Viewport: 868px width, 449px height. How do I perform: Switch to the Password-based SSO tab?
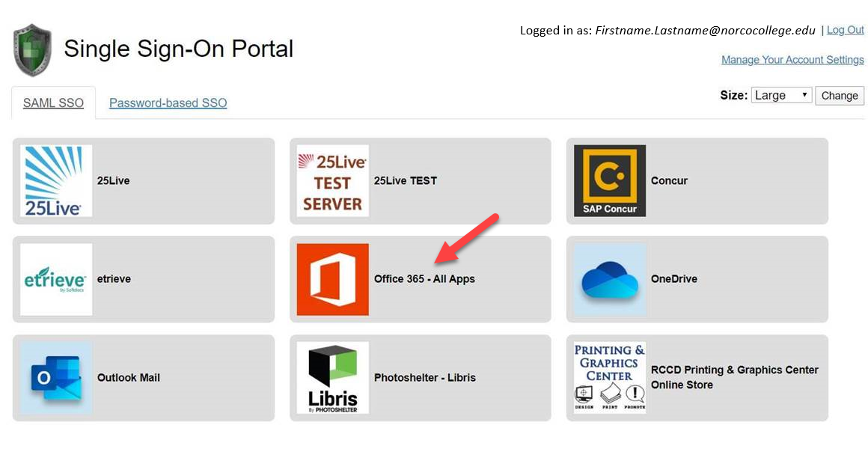point(168,103)
